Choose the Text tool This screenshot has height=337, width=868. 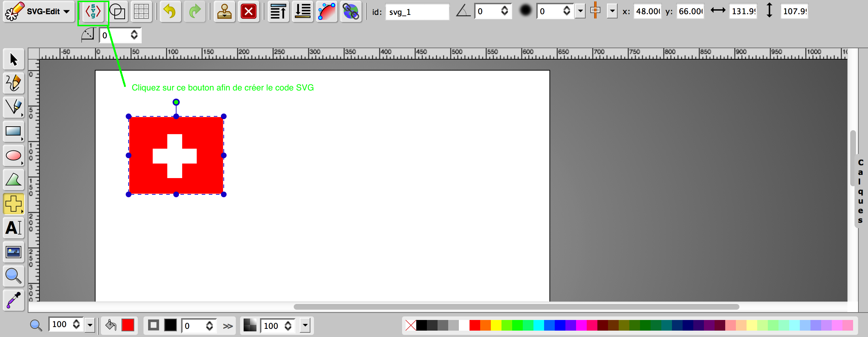click(x=13, y=228)
